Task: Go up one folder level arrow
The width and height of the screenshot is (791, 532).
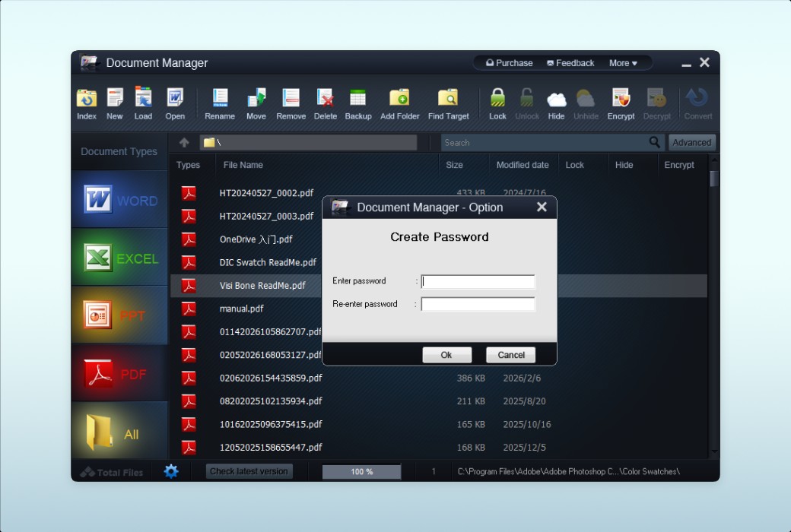Action: coord(184,142)
